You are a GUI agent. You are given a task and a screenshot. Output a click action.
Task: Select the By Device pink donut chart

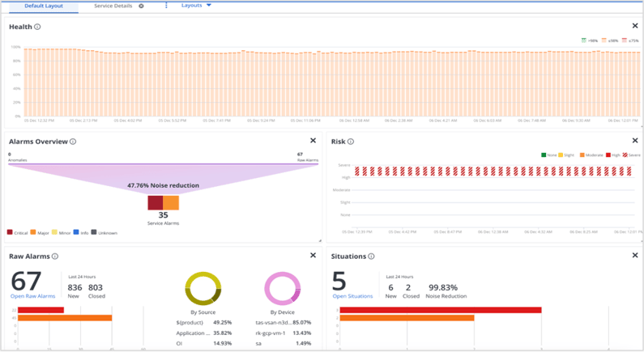pyautogui.click(x=282, y=288)
